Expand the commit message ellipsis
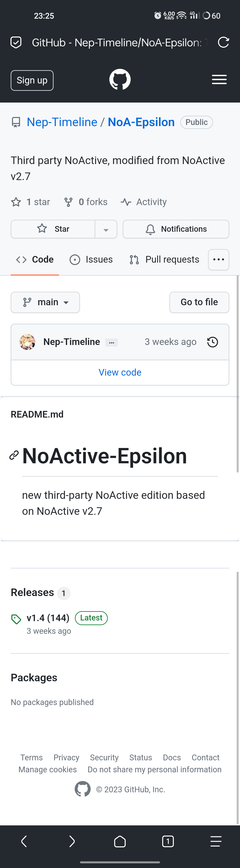 [x=112, y=342]
